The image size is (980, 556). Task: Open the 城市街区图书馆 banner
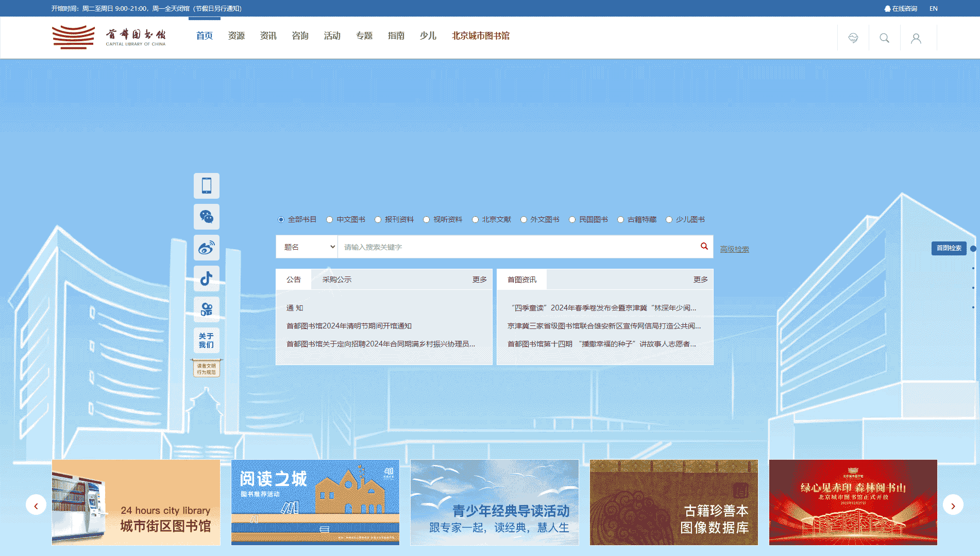pos(136,502)
